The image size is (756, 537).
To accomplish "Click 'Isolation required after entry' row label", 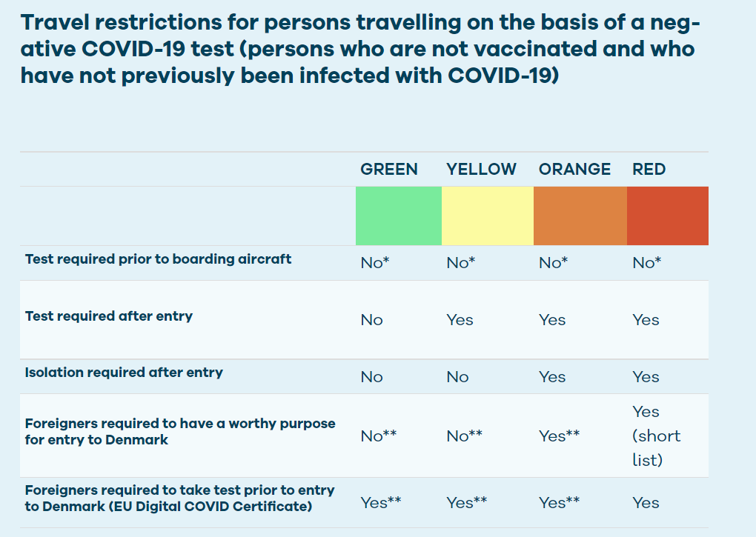I will (x=124, y=373).
